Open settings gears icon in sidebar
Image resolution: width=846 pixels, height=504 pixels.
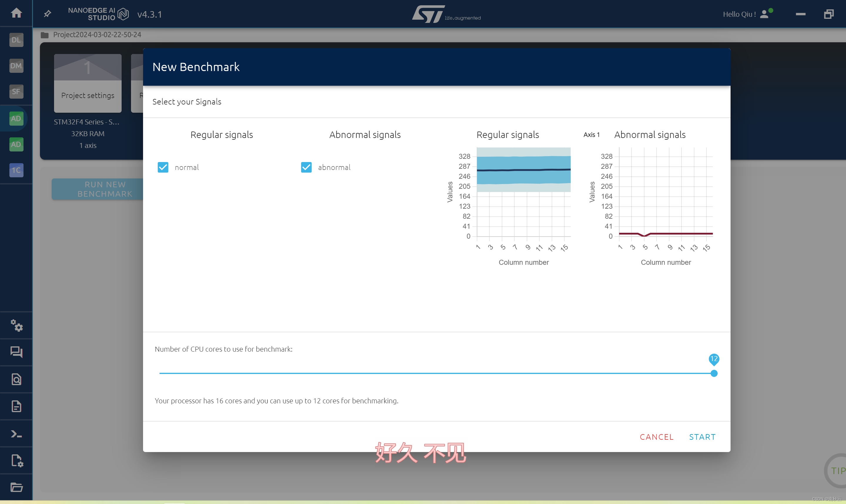click(x=16, y=325)
